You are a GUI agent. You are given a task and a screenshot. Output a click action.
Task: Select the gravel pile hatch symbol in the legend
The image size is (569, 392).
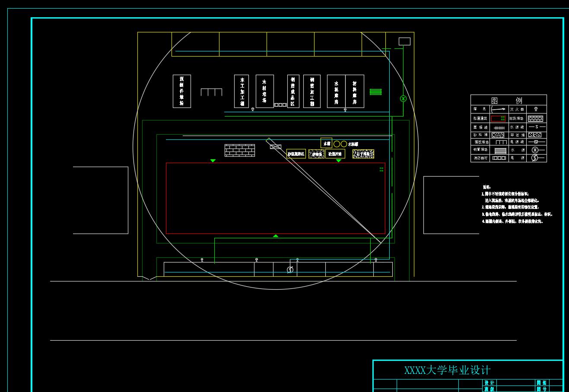pyautogui.click(x=535, y=135)
